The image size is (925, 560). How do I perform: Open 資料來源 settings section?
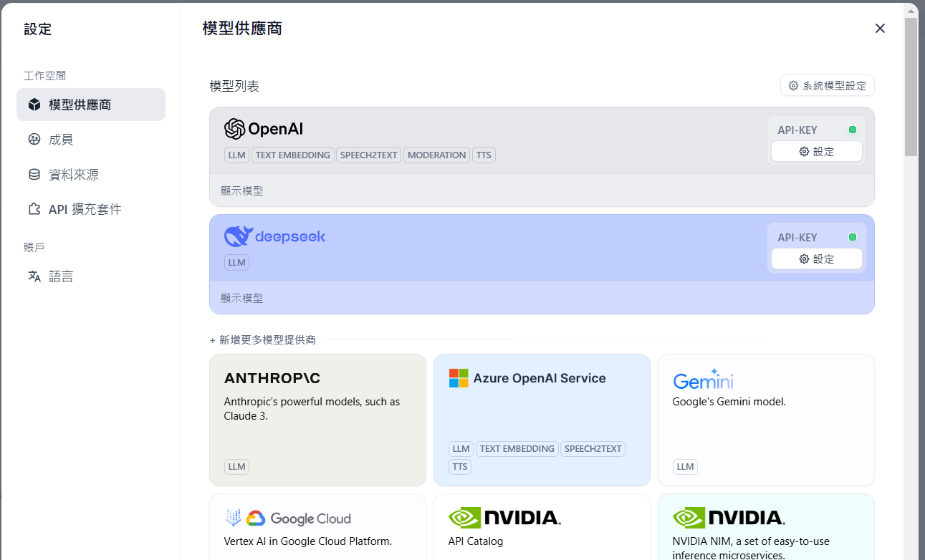pyautogui.click(x=91, y=175)
